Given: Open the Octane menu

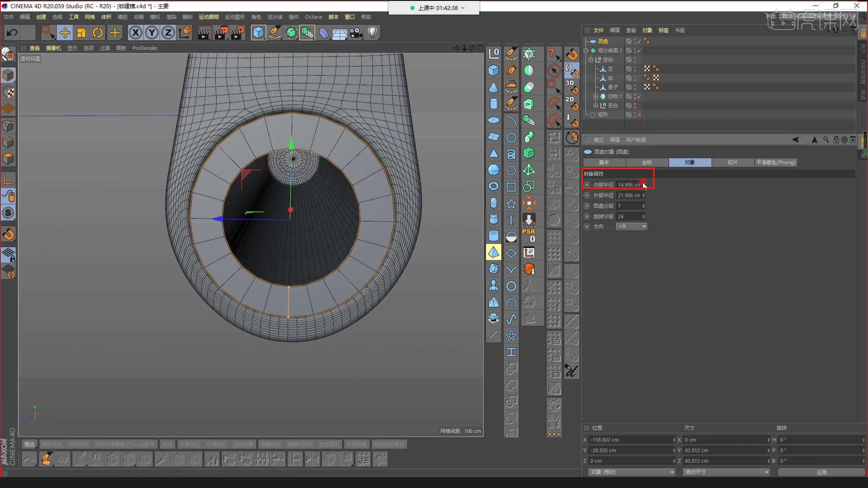Looking at the screenshot, I should click(x=314, y=17).
